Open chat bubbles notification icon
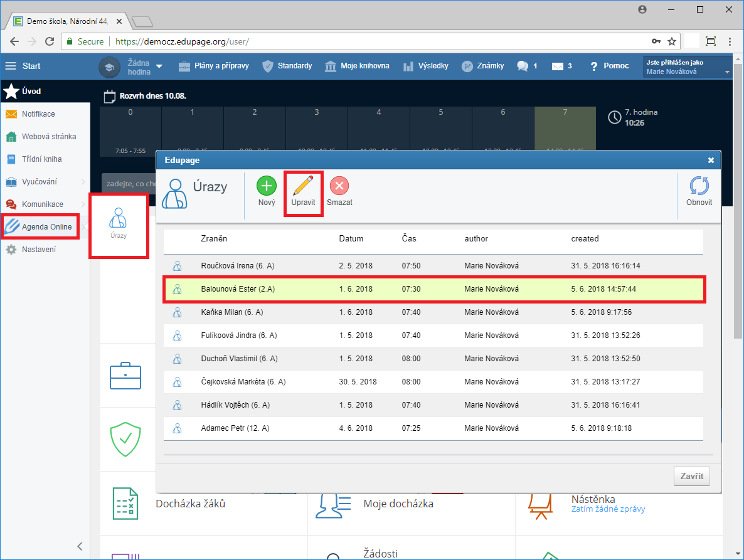The width and height of the screenshot is (744, 560). click(523, 66)
